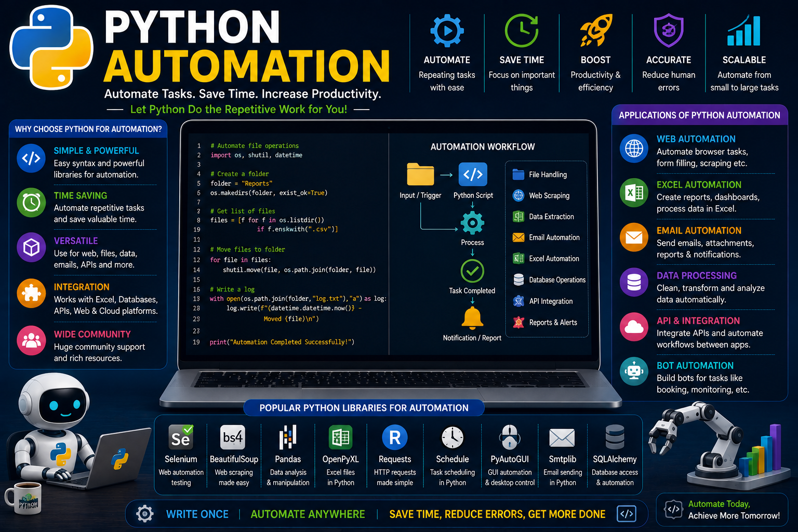Click the Bot Automation robot icon
798x532 pixels.
[x=634, y=371]
